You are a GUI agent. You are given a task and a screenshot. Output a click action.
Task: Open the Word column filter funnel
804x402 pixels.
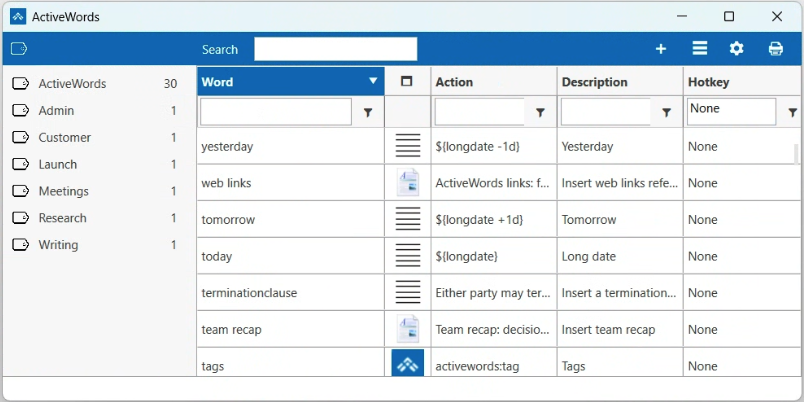[368, 113]
